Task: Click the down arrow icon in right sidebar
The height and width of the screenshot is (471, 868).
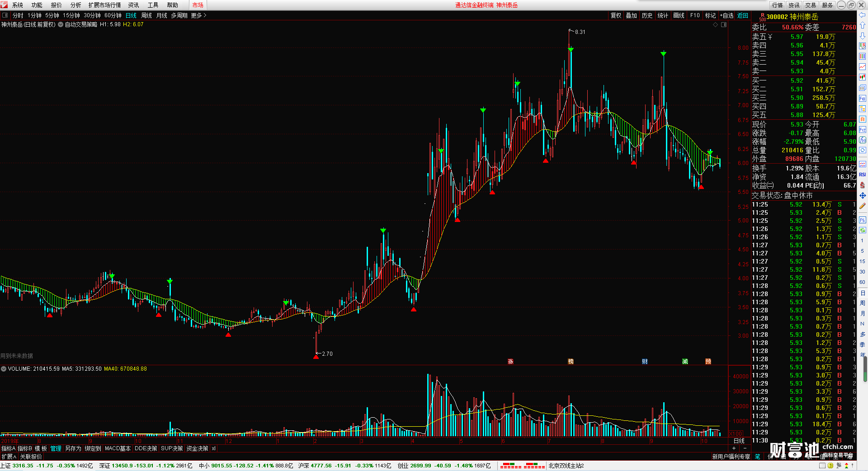Action: 863,36
